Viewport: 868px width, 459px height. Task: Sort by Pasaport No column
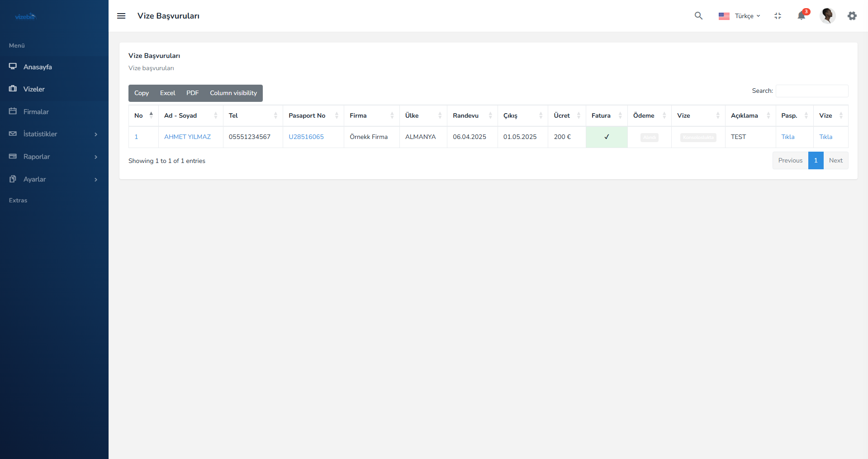[313, 115]
